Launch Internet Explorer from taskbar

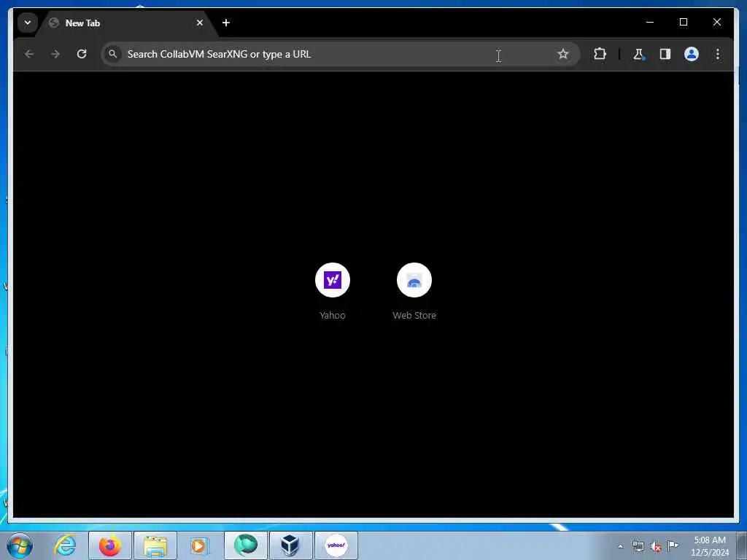(x=65, y=545)
